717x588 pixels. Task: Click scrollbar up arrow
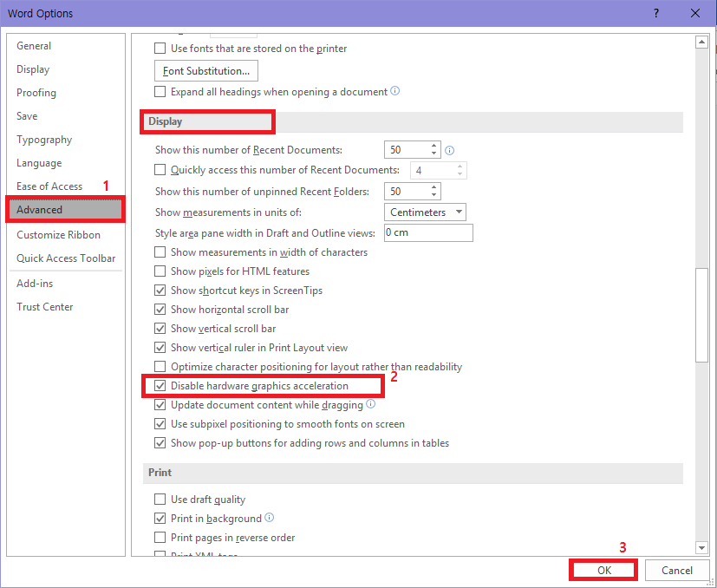click(x=701, y=42)
